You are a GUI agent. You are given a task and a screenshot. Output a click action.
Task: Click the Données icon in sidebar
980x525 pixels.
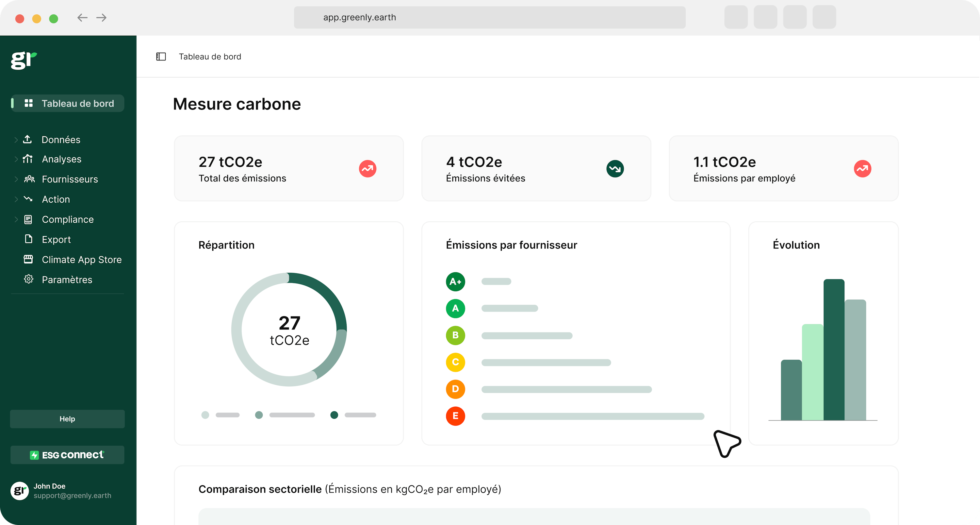click(x=29, y=139)
